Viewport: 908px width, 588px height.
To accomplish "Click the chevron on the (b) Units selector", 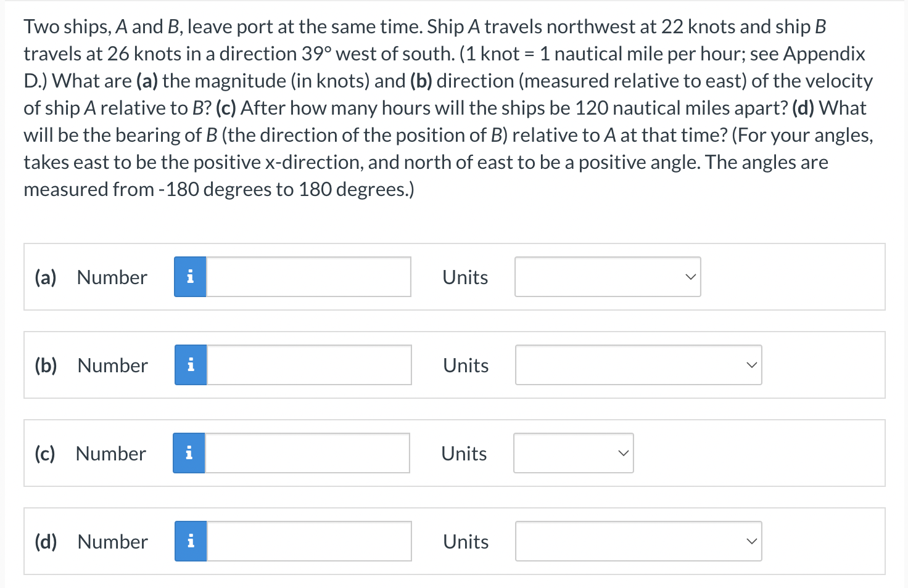I will pos(751,365).
